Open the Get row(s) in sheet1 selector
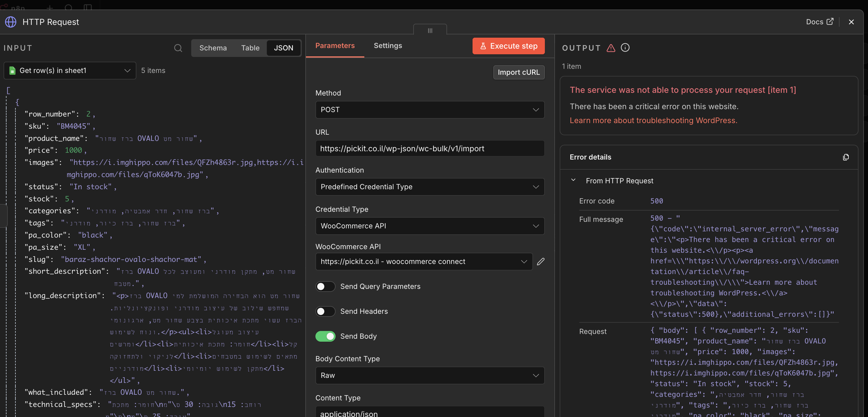Image resolution: width=868 pixels, height=417 pixels. pyautogui.click(x=70, y=71)
